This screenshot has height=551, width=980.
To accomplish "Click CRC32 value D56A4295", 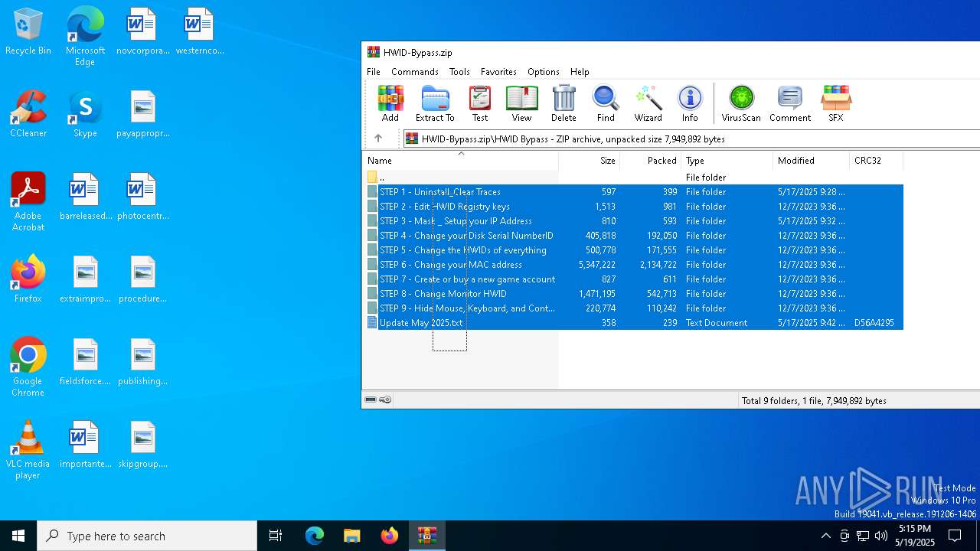I will (874, 323).
